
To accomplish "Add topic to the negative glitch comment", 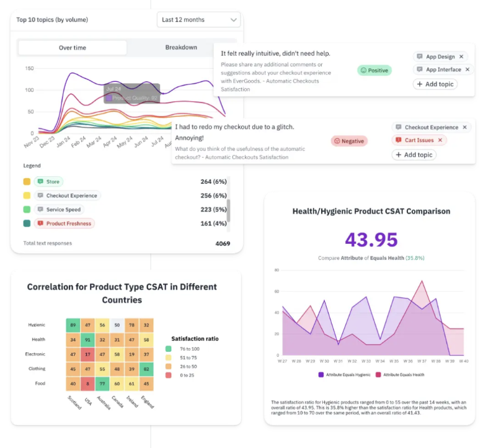I will tap(414, 155).
